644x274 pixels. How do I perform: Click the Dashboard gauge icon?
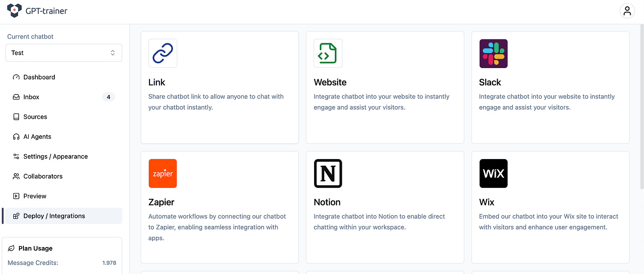(16, 77)
